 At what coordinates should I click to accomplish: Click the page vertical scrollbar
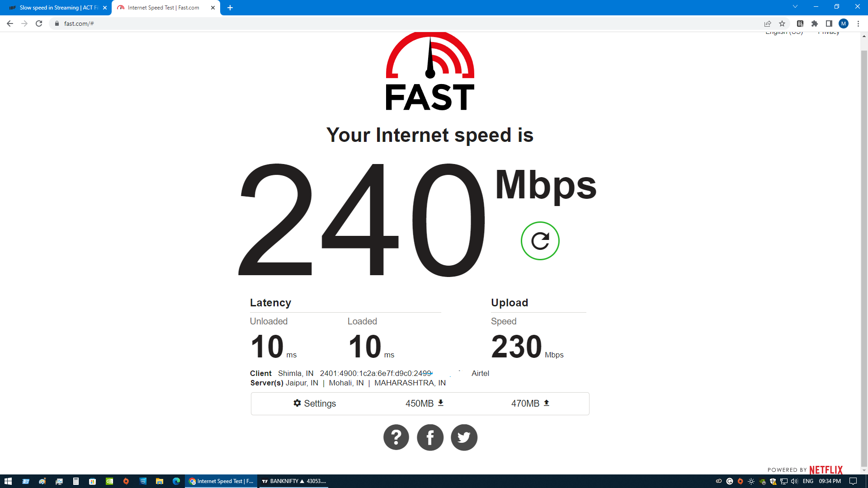[x=864, y=253]
